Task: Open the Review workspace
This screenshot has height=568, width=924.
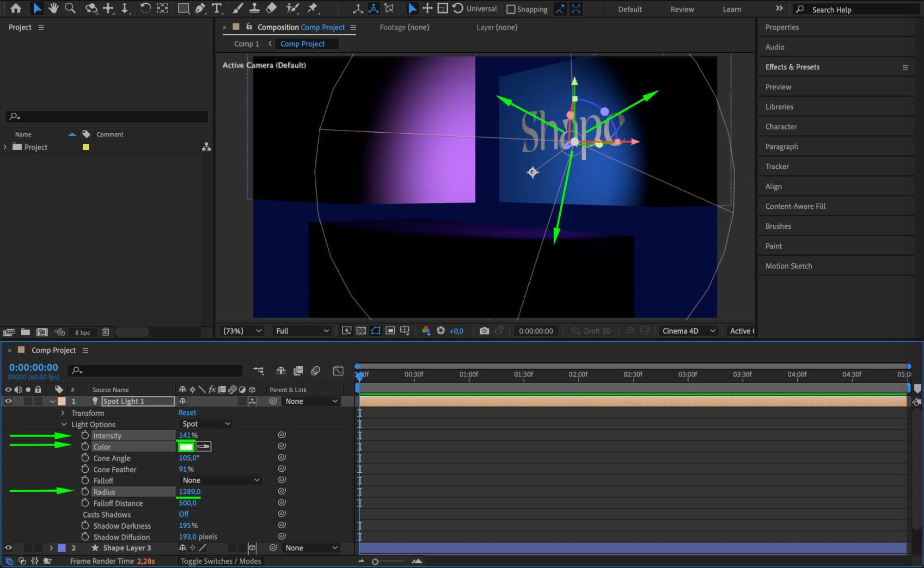Action: click(x=682, y=9)
